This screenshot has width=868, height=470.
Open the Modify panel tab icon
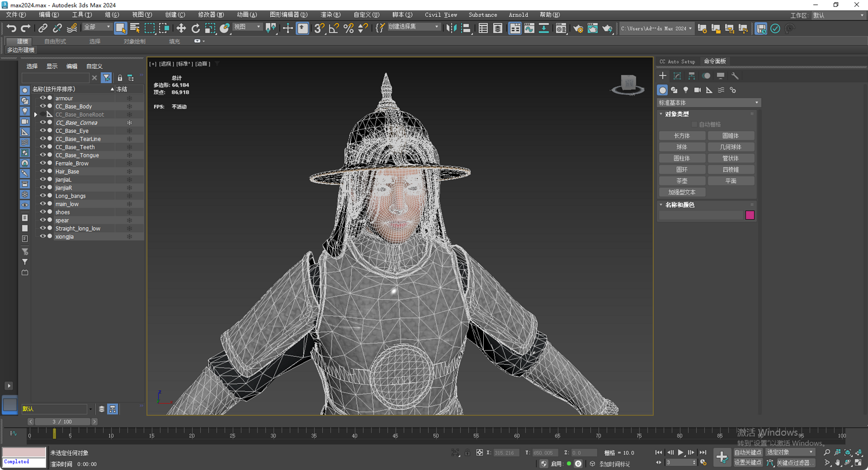click(677, 76)
